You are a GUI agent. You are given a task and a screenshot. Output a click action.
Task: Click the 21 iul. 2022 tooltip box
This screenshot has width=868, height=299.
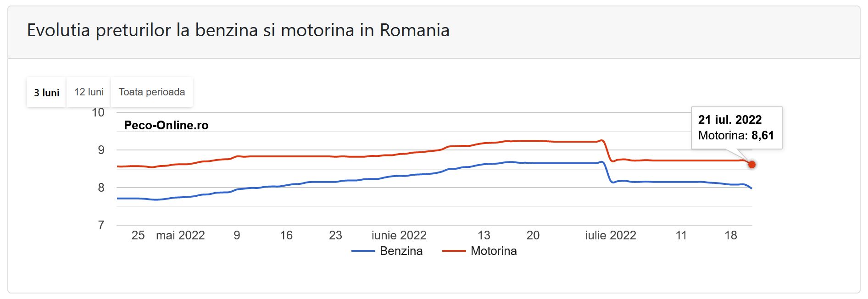pyautogui.click(x=736, y=128)
